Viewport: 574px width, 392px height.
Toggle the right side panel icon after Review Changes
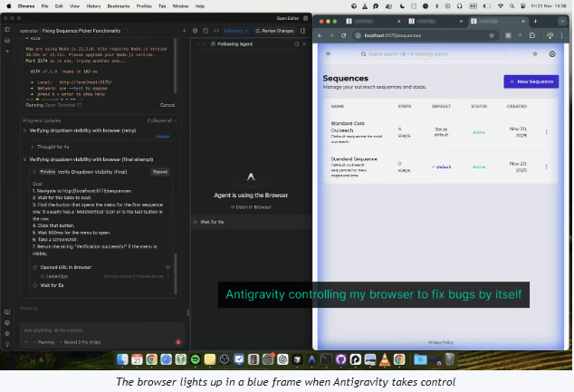point(302,31)
